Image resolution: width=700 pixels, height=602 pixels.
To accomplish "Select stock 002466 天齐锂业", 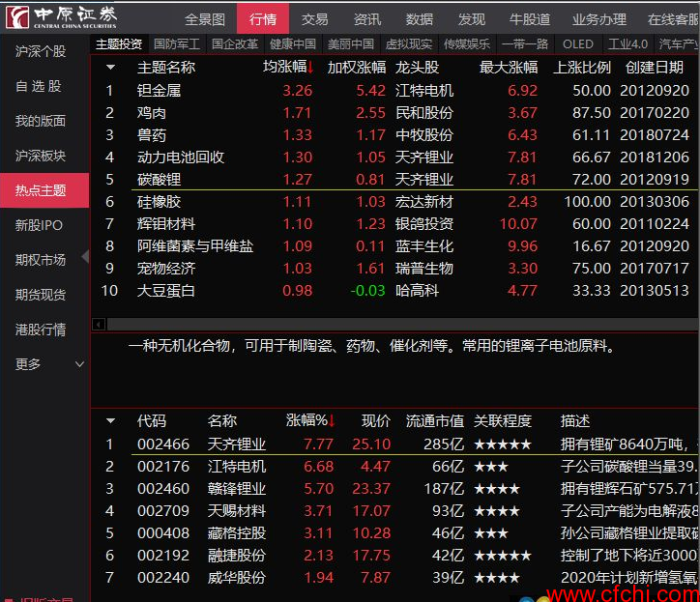I will [394, 444].
